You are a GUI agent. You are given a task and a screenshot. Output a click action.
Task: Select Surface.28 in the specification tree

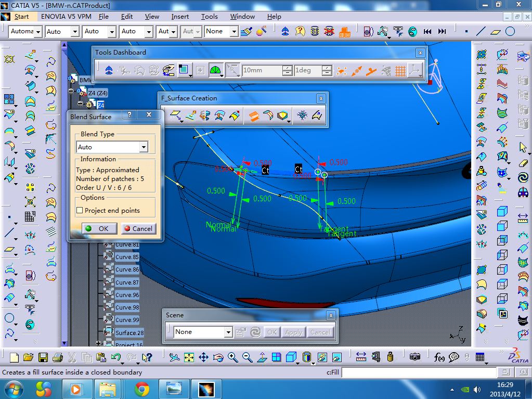coord(129,333)
